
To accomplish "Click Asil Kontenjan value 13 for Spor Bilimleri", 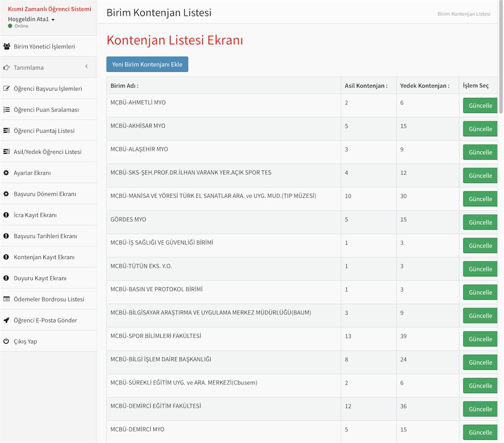I will pos(348,336).
